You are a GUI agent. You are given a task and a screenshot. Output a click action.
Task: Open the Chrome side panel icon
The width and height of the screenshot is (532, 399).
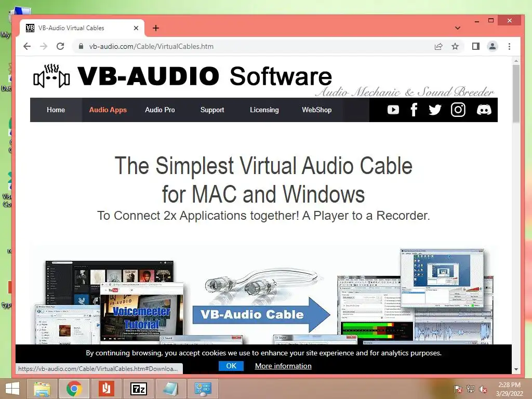click(x=476, y=46)
